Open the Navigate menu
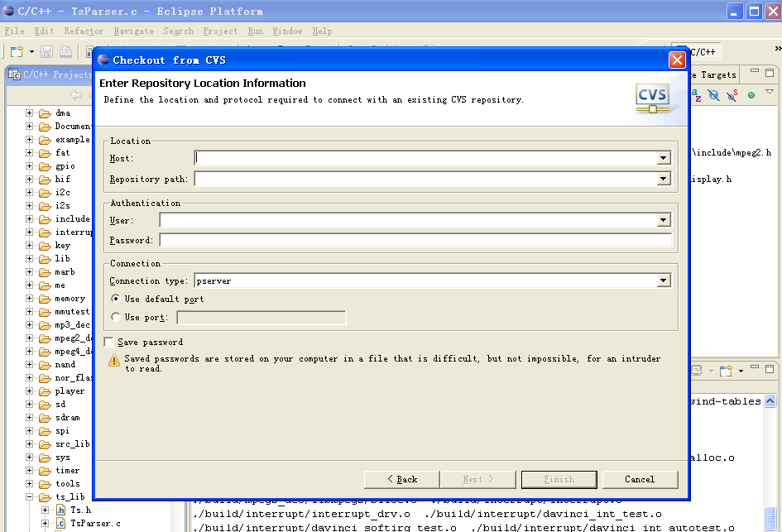Image resolution: width=782 pixels, height=532 pixels. click(133, 31)
